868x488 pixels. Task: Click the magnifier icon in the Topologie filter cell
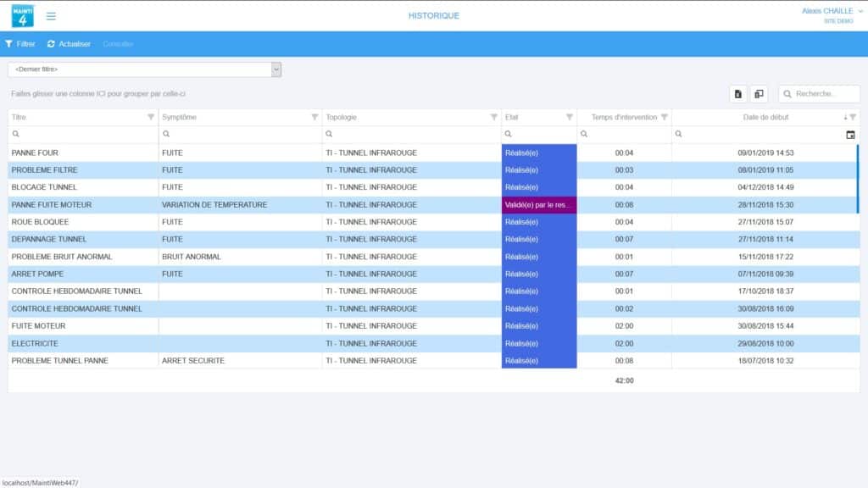pyautogui.click(x=331, y=134)
